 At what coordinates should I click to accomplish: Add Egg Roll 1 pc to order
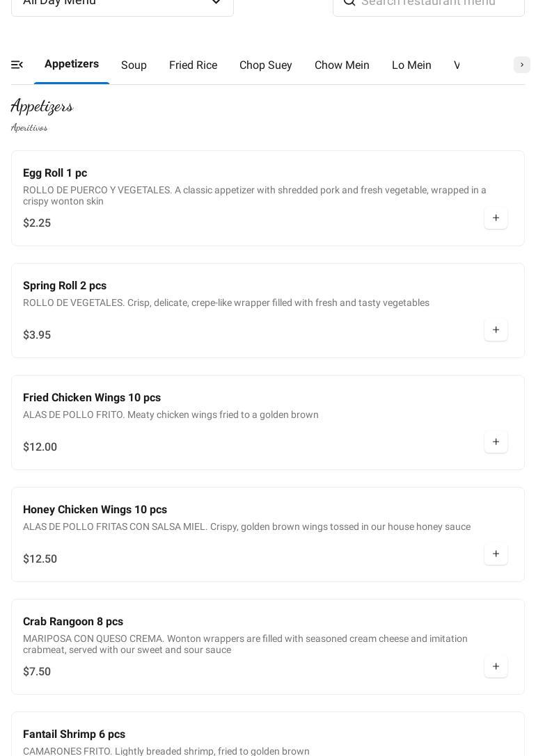pos(496,218)
